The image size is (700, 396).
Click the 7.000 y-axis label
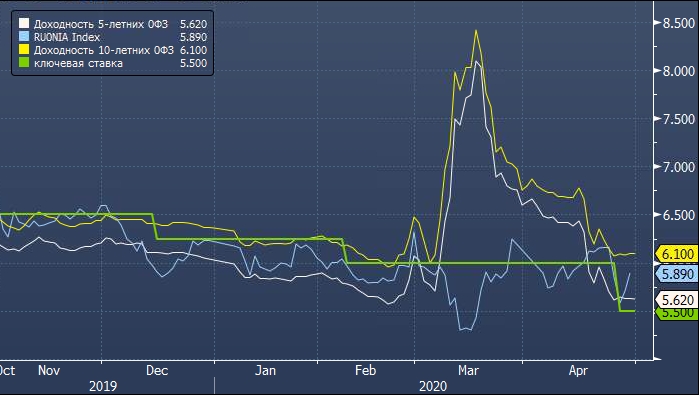coord(679,167)
